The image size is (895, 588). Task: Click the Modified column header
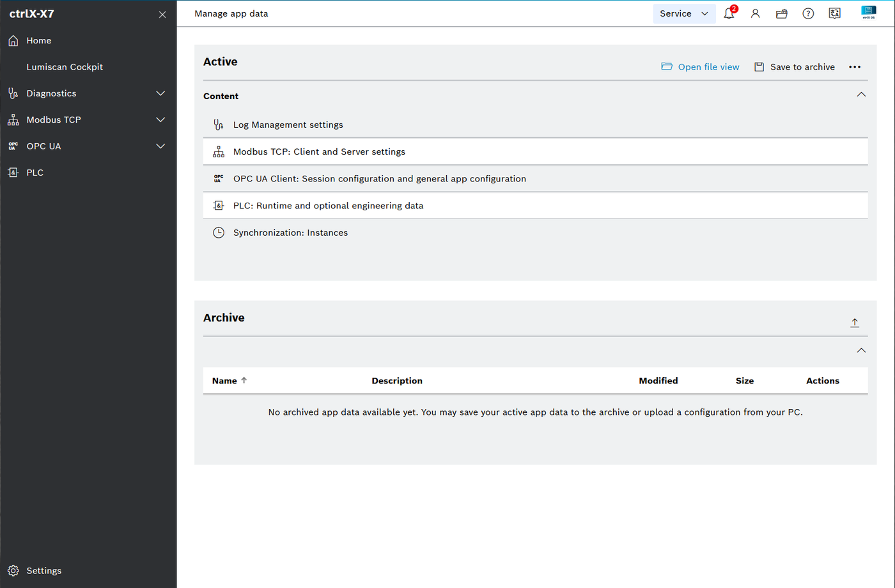pos(658,381)
